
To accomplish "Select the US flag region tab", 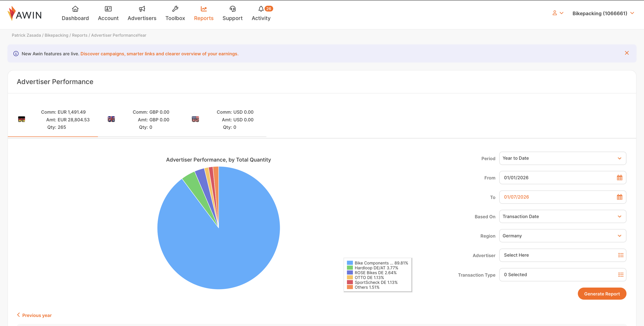I will (195, 119).
